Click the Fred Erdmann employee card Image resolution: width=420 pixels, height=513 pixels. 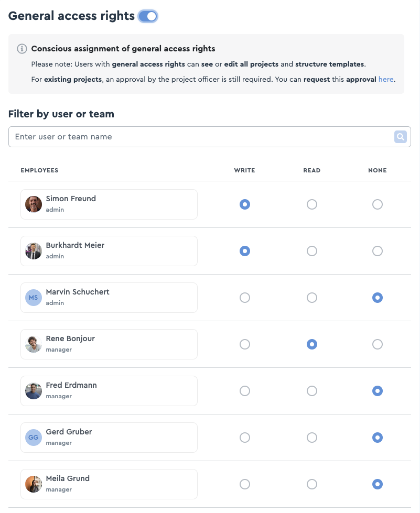tap(109, 391)
